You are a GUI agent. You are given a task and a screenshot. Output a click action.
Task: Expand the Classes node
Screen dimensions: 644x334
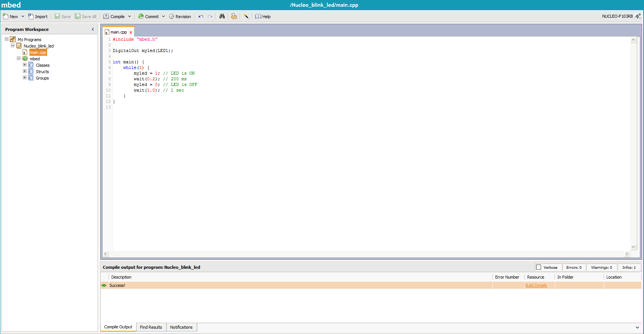point(25,65)
